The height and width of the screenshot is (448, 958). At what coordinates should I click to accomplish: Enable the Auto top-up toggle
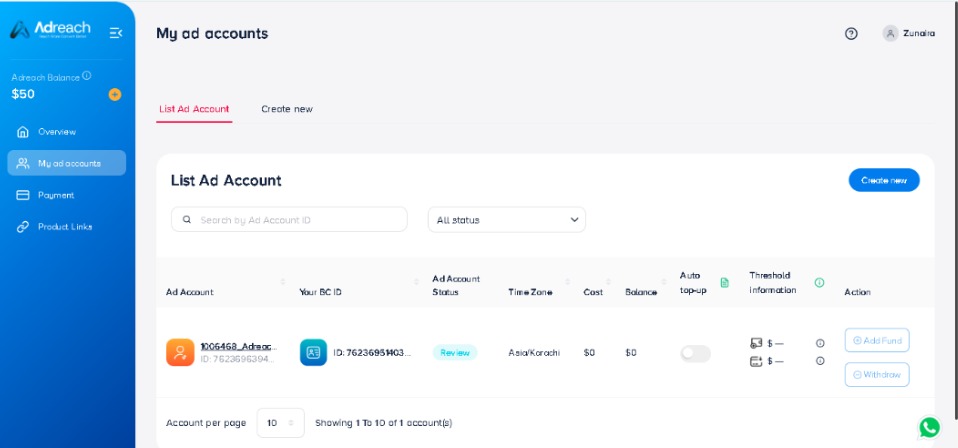click(x=695, y=353)
